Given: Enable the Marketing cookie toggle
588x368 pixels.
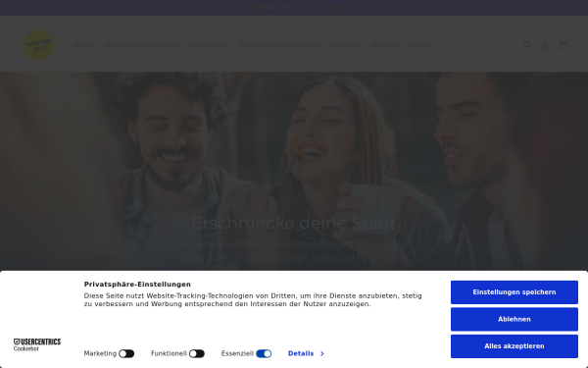Looking at the screenshot, I should (x=126, y=353).
